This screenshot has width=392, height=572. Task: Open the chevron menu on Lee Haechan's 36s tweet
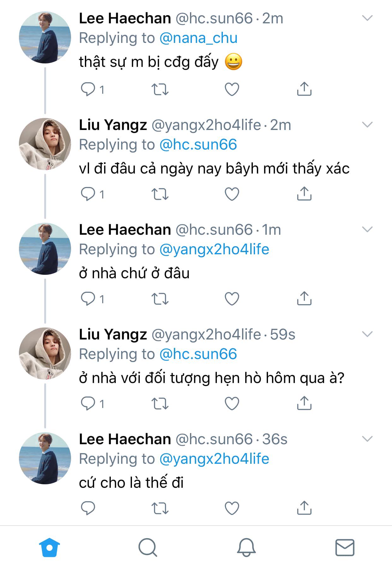[x=367, y=439]
